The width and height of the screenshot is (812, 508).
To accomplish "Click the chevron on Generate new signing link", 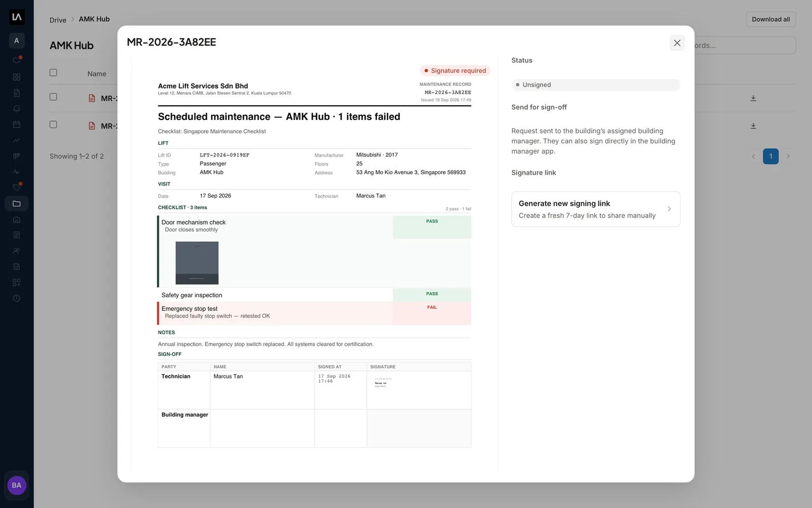I will 669,209.
